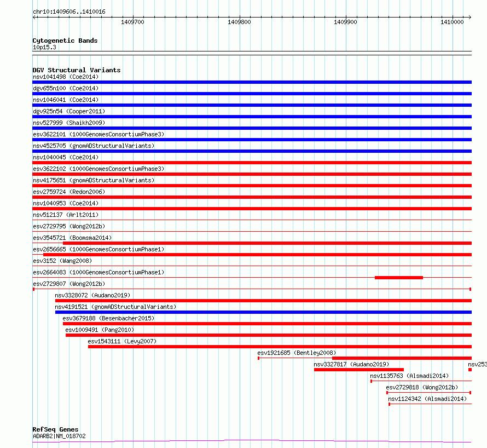Select the red bar under esv1009491

pyautogui.click(x=269, y=335)
